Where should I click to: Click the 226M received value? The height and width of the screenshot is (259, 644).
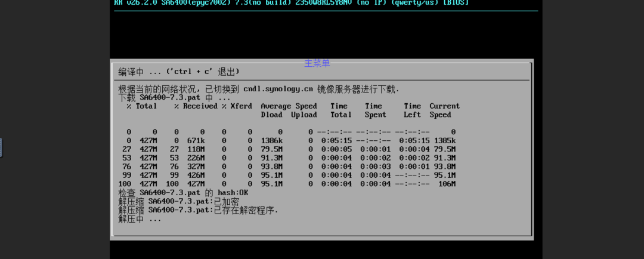[x=196, y=158]
